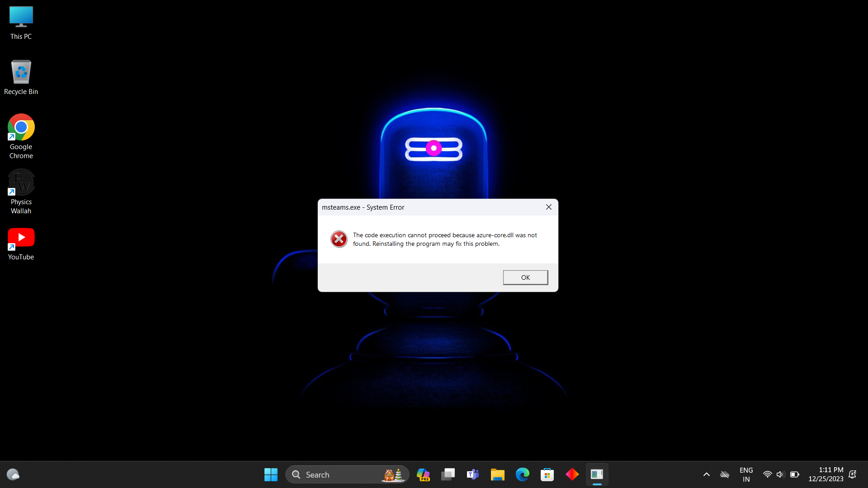Open File Explorer from taskbar
This screenshot has width=868, height=488.
point(498,474)
